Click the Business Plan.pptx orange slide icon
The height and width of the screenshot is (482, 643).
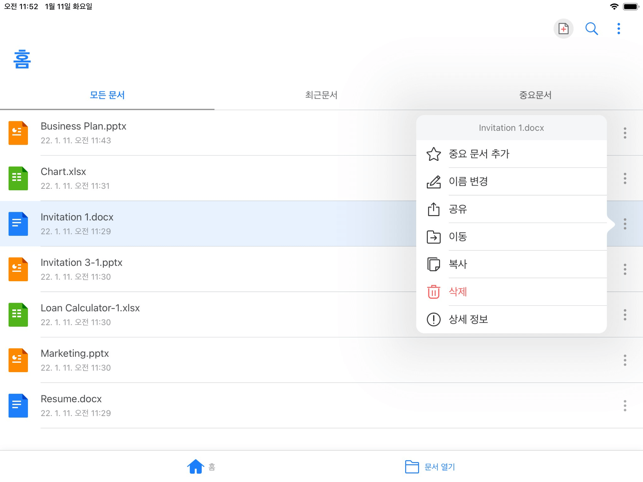tap(18, 133)
